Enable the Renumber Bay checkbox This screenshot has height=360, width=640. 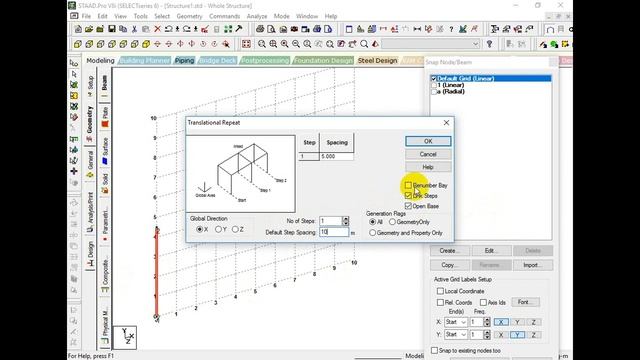[x=408, y=185]
